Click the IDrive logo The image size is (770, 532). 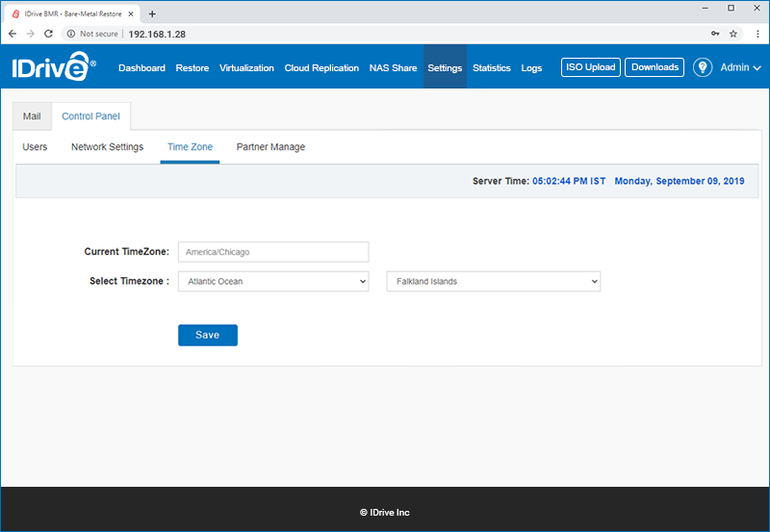54,66
